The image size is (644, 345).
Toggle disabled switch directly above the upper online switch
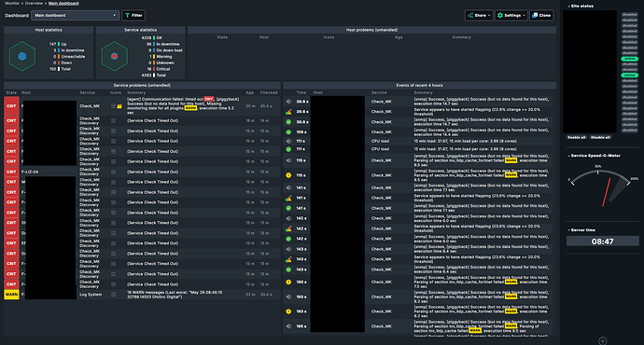[x=629, y=53]
